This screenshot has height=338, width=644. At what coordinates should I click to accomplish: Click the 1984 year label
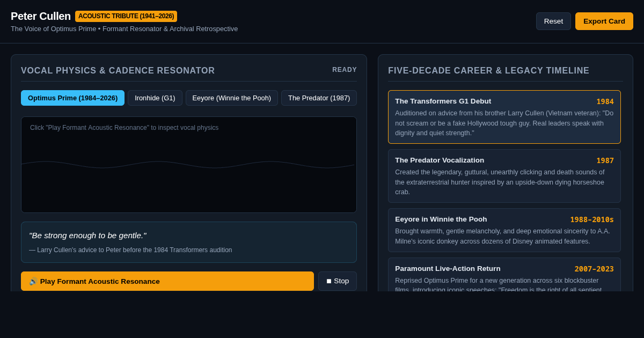click(x=605, y=101)
